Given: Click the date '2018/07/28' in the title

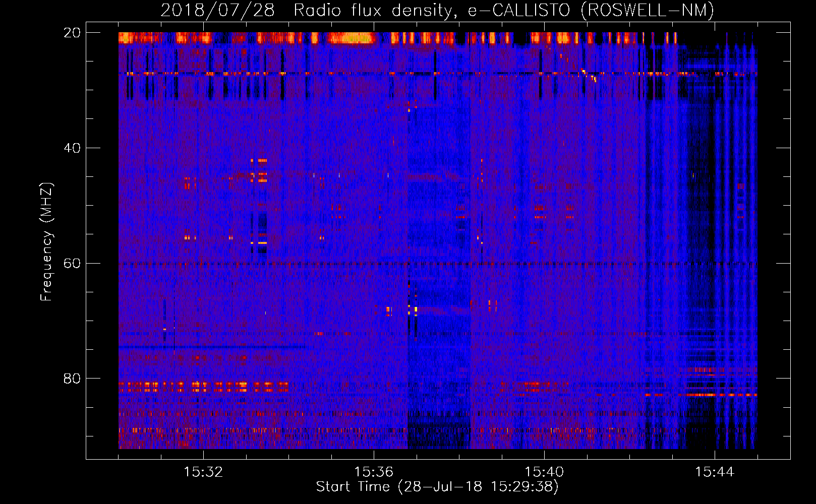Looking at the screenshot, I should [x=217, y=10].
